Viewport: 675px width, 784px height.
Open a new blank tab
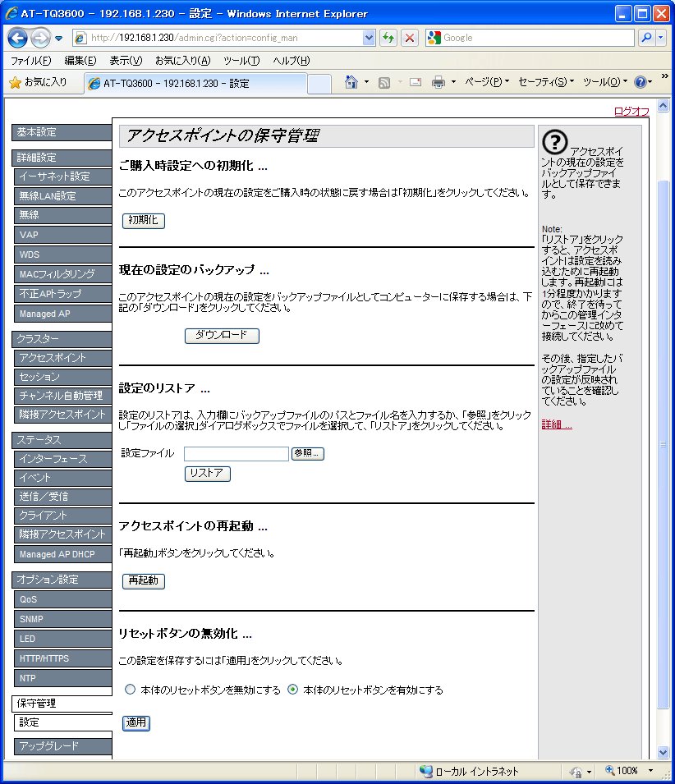(x=319, y=84)
